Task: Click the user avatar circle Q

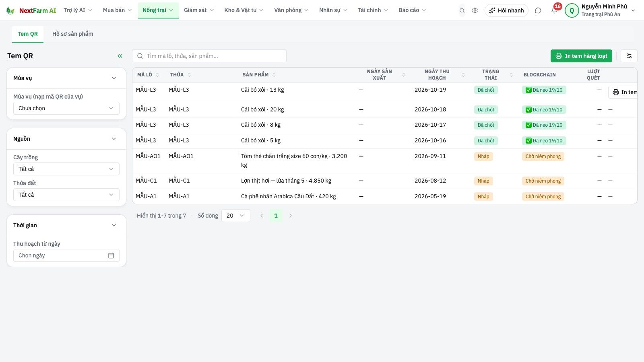Action: click(572, 10)
